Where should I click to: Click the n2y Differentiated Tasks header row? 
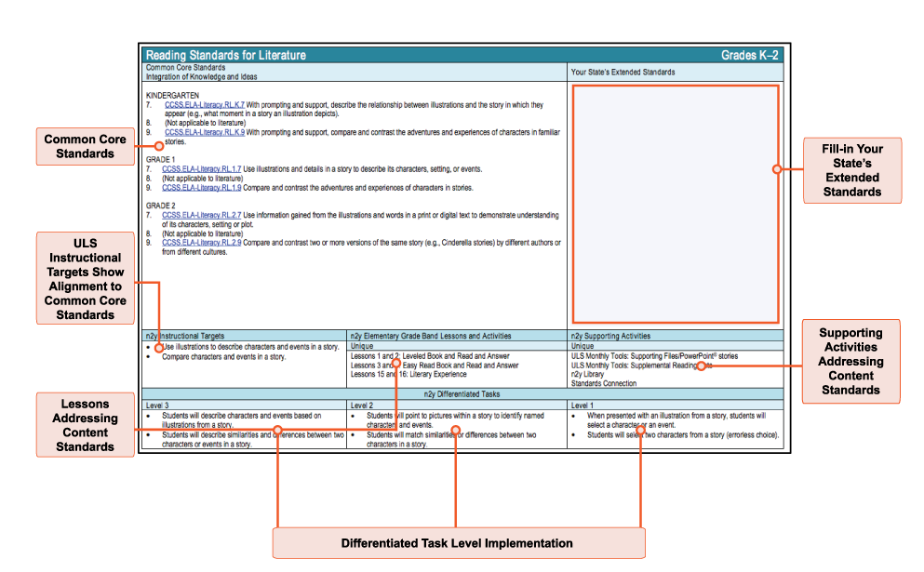pos(462,394)
